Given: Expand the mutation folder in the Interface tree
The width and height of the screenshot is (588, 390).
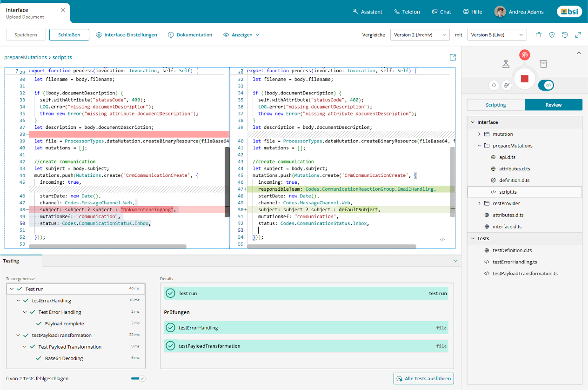Looking at the screenshot, I should (479, 134).
